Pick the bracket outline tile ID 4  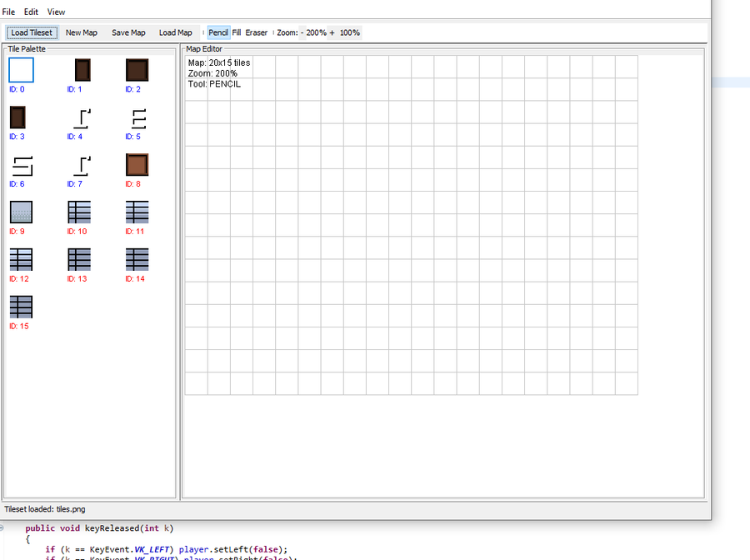click(x=82, y=118)
